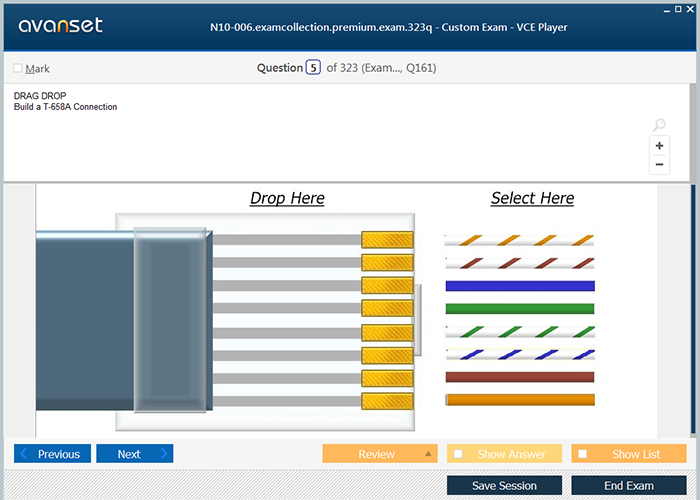Select the solid blue wire

click(519, 286)
